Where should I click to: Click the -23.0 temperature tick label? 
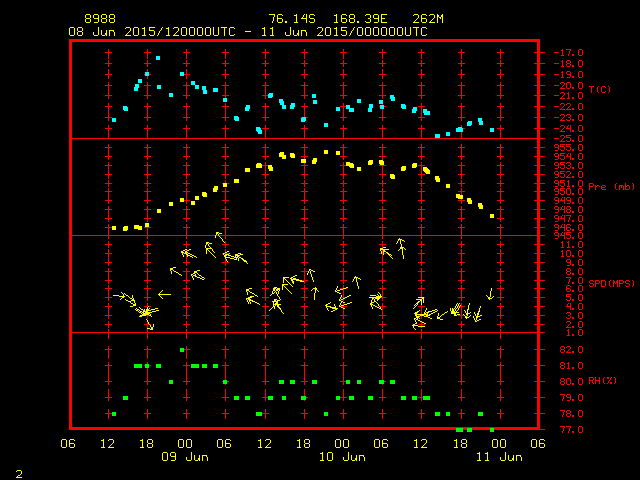coord(568,118)
